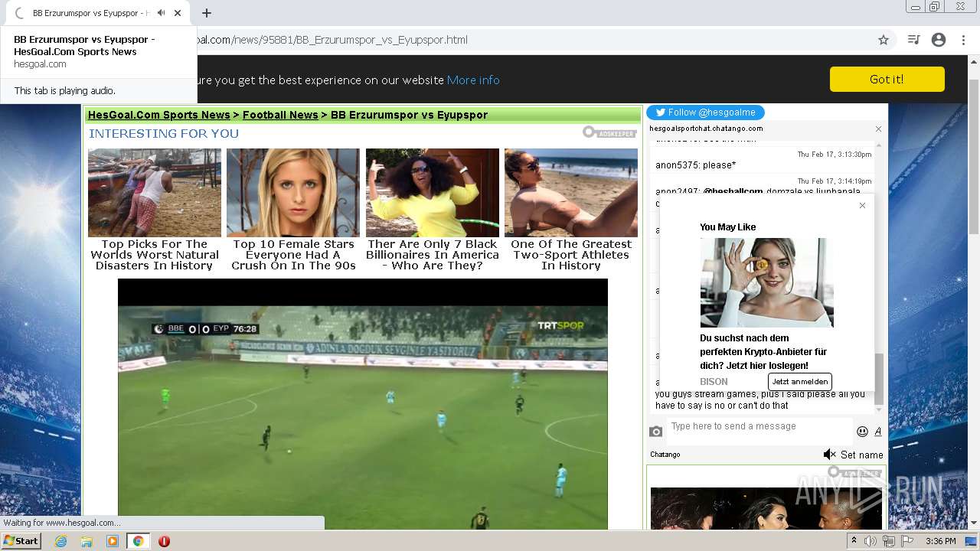Open a new browser tab
The height and width of the screenshot is (551, 980).
click(207, 13)
